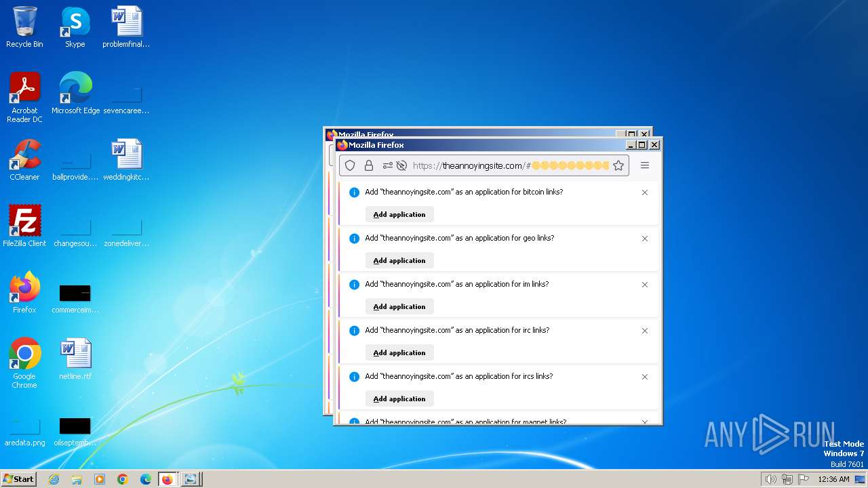
Task: Open the site permissions icon in address bar
Action: coord(388,165)
